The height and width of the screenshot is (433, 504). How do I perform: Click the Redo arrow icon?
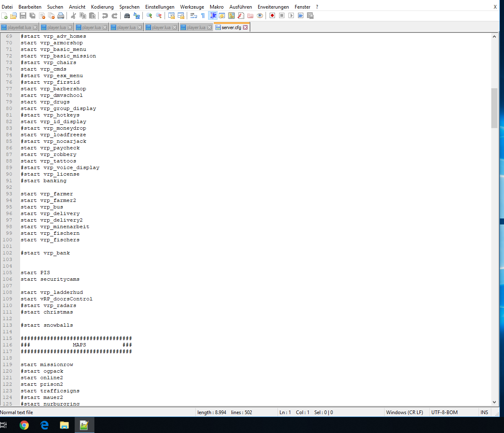[115, 16]
